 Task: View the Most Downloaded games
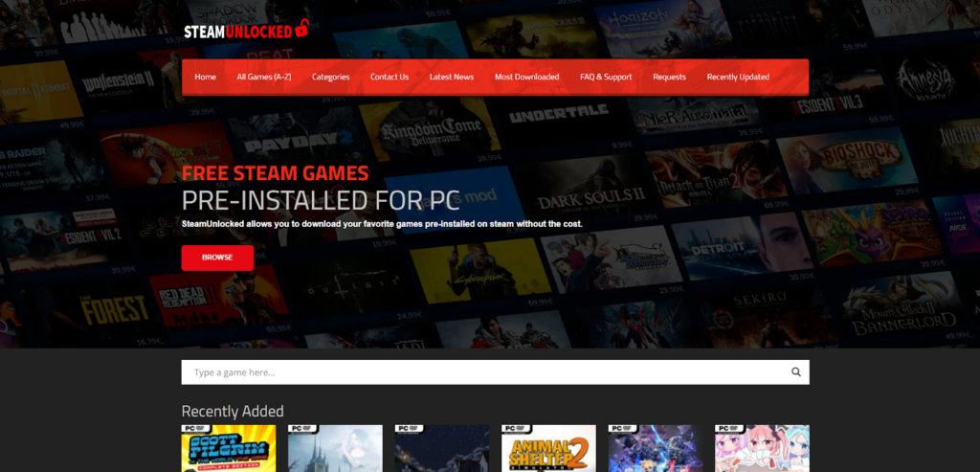tap(526, 77)
